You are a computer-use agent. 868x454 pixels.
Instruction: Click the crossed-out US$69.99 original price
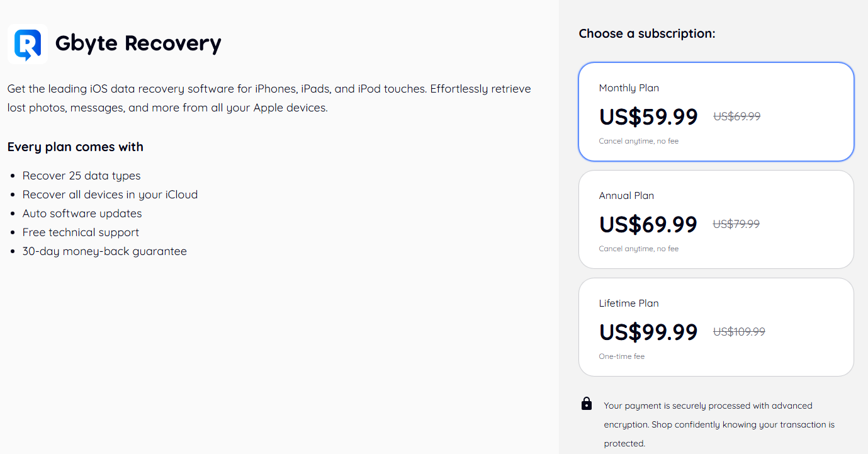737,116
